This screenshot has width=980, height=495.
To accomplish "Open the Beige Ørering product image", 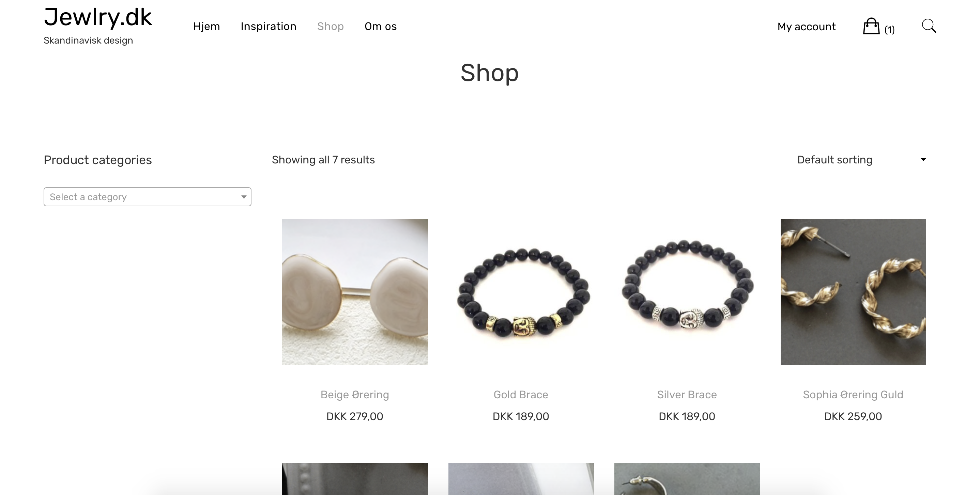I will click(x=355, y=292).
